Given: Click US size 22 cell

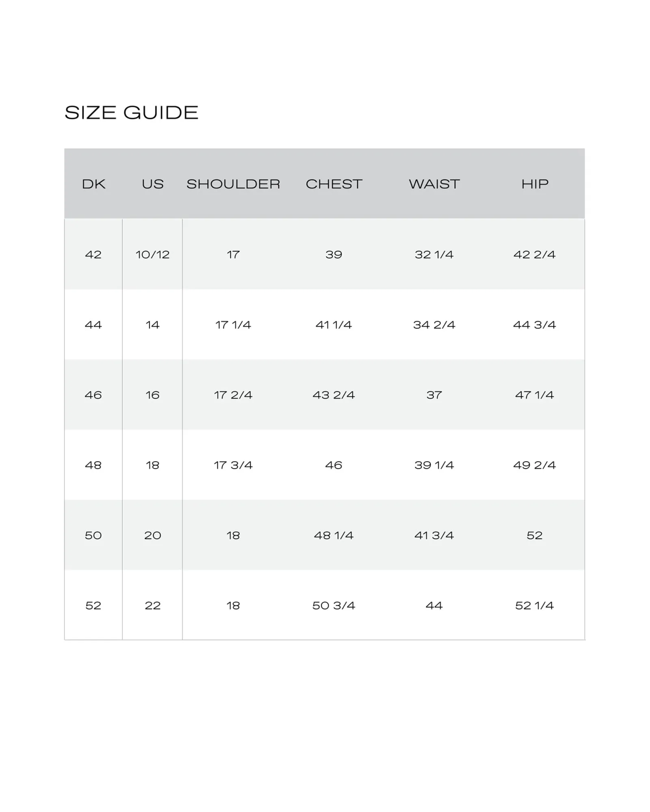Looking at the screenshot, I should click(x=152, y=606).
